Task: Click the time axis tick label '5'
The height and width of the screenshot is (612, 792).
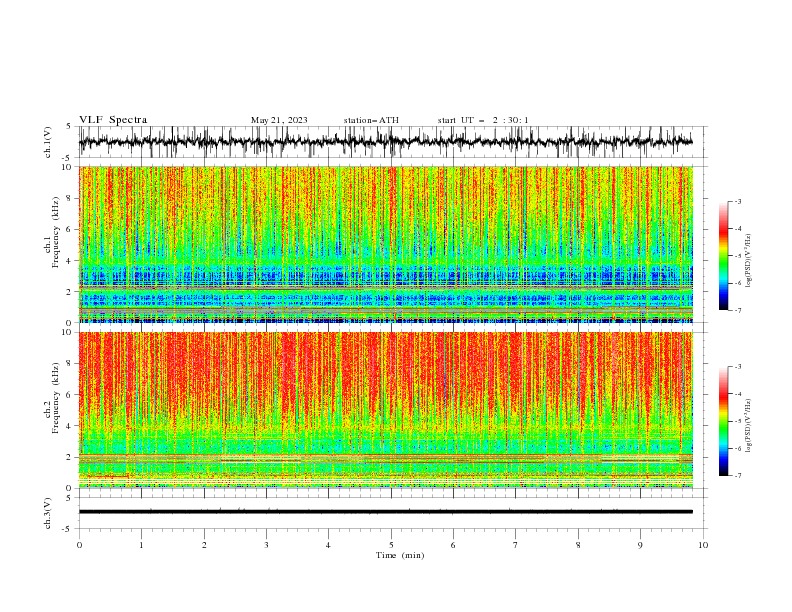Action: pos(391,545)
